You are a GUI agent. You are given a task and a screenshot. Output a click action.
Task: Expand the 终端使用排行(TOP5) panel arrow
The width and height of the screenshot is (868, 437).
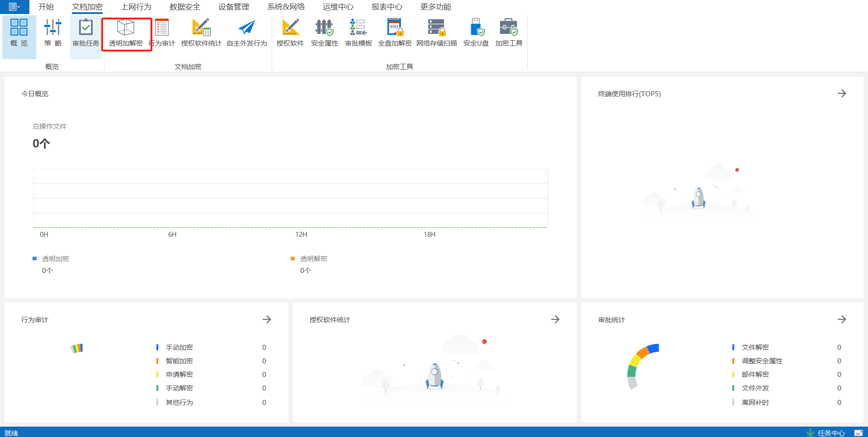[x=842, y=94]
